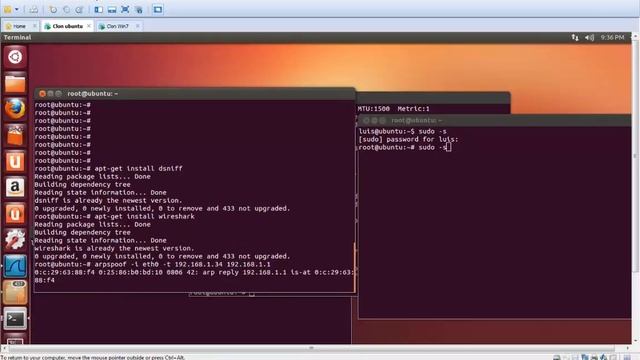
Task: Open the power options dropdown arrow
Action: coord(17,9)
